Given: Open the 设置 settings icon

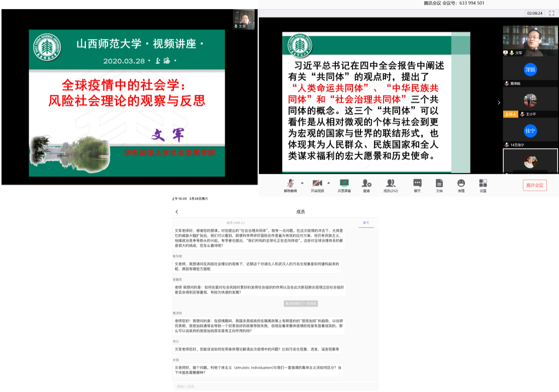Looking at the screenshot, I should tap(483, 184).
